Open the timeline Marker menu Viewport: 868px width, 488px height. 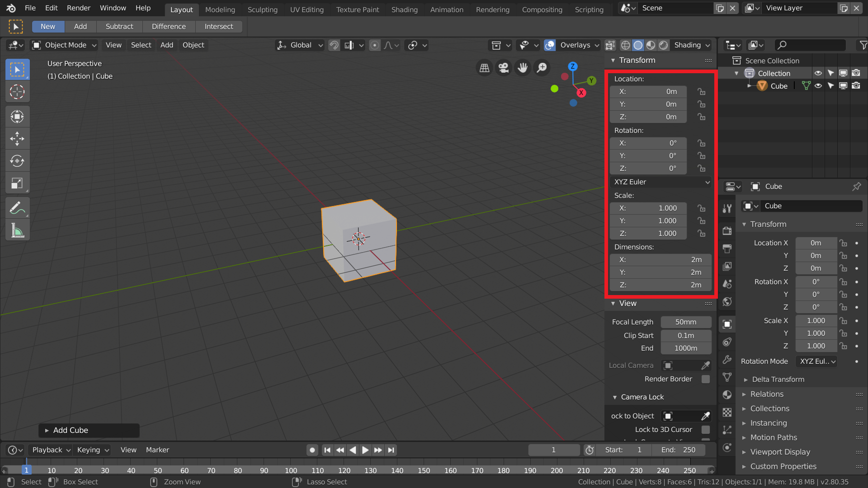point(157,450)
